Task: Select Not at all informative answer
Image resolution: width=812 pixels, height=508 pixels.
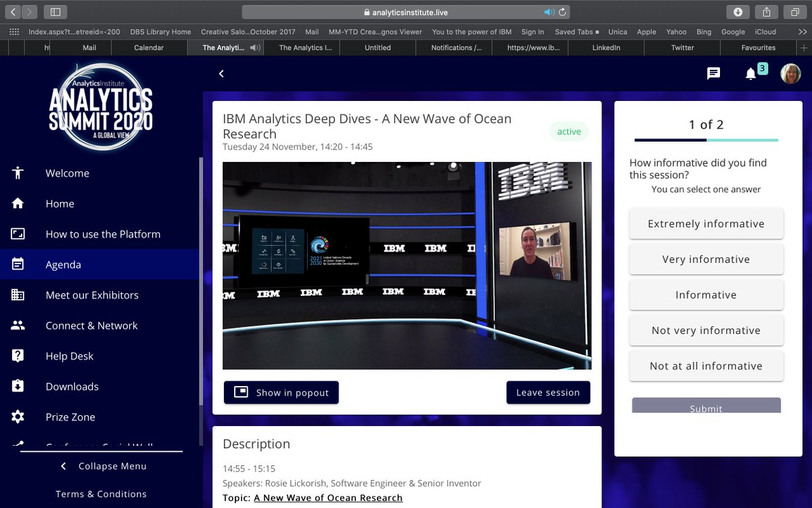Action: (x=706, y=366)
